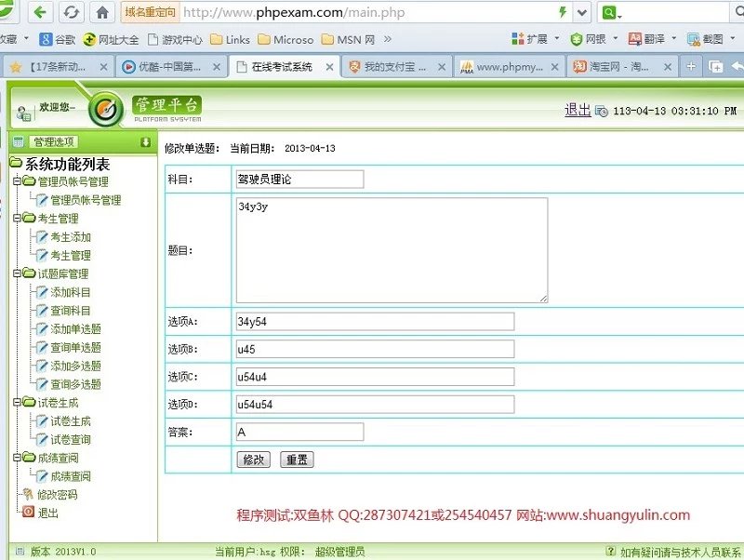Open the browser home page icon

tap(102, 12)
